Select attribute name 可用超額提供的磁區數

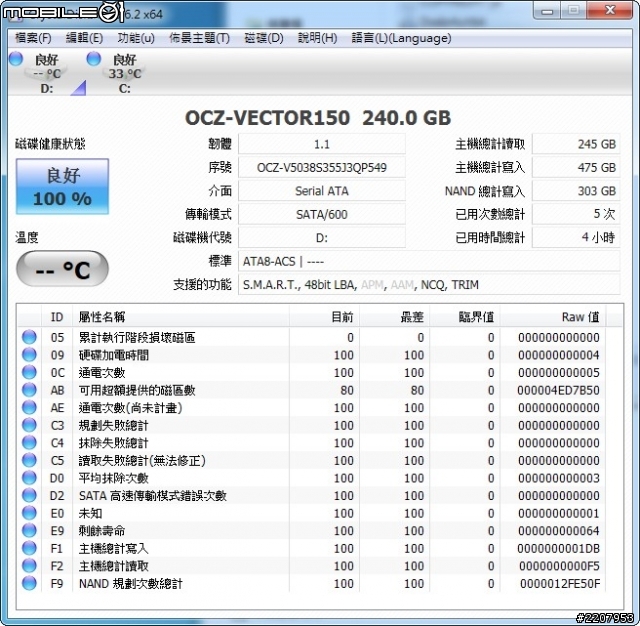pyautogui.click(x=137, y=390)
